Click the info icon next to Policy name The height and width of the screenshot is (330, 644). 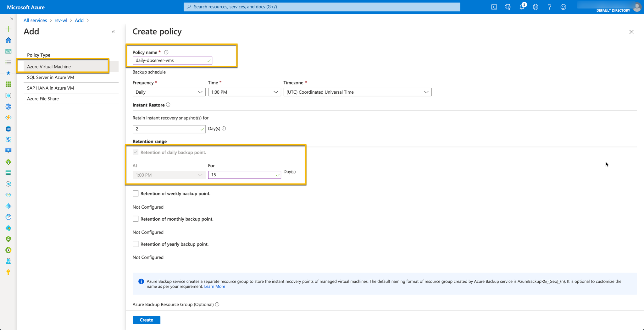pos(166,52)
